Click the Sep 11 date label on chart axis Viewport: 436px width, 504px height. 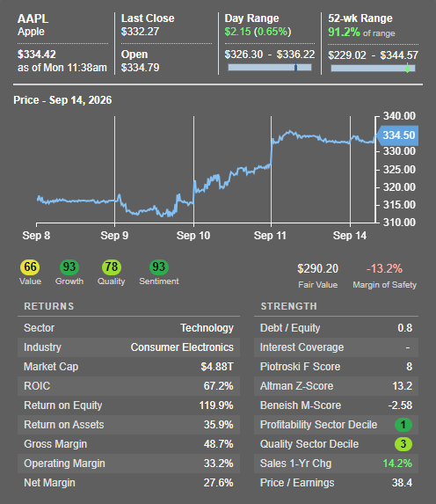pos(270,236)
